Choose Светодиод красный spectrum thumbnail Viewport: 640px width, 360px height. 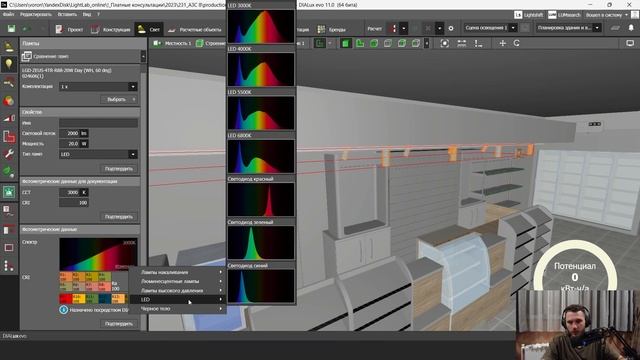coord(261,200)
